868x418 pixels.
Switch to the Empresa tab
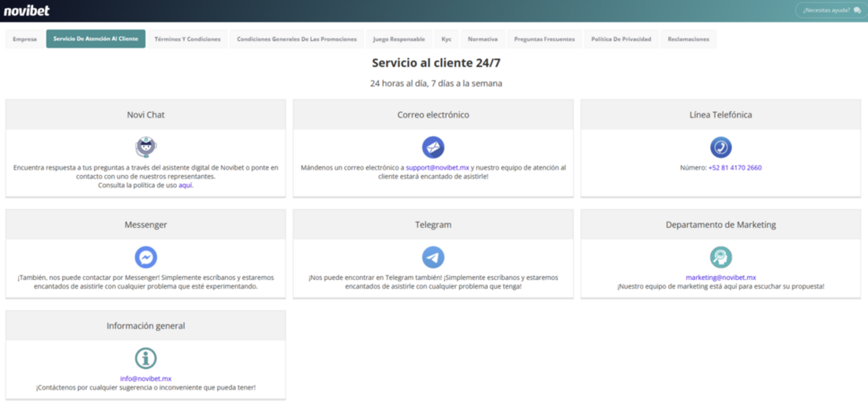25,39
